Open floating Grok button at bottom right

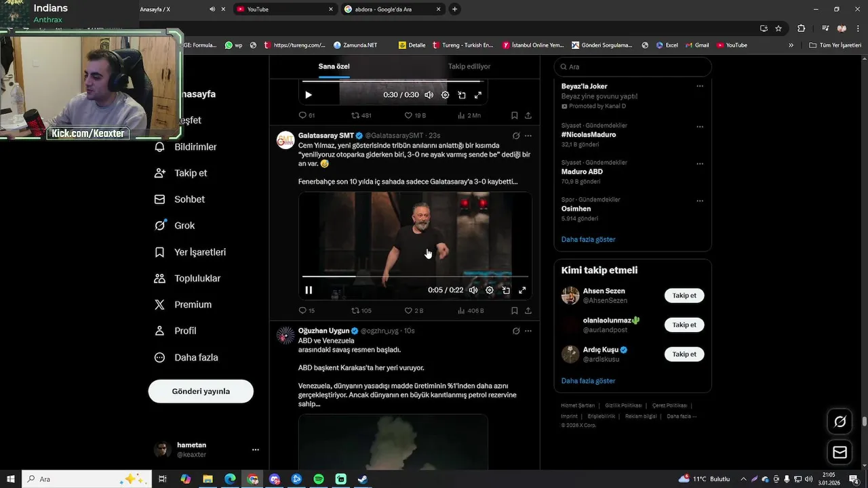(x=840, y=422)
